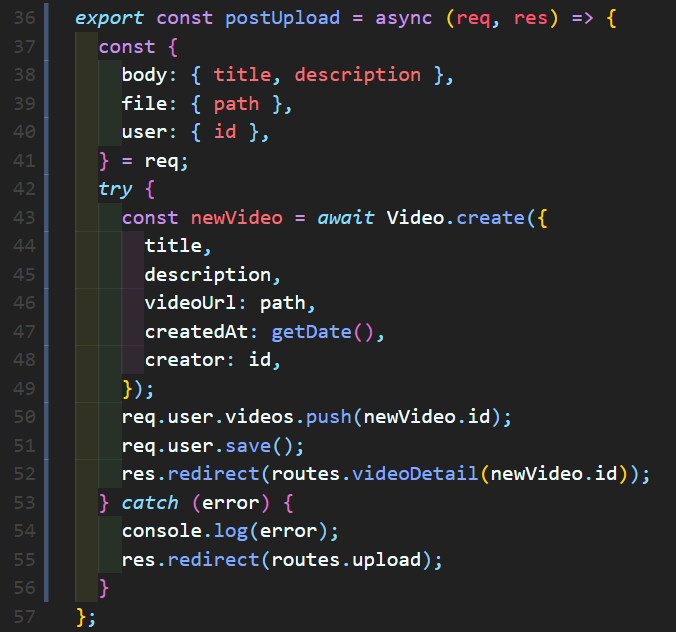Click the getDate function call
This screenshot has width=676, height=632.
311,332
